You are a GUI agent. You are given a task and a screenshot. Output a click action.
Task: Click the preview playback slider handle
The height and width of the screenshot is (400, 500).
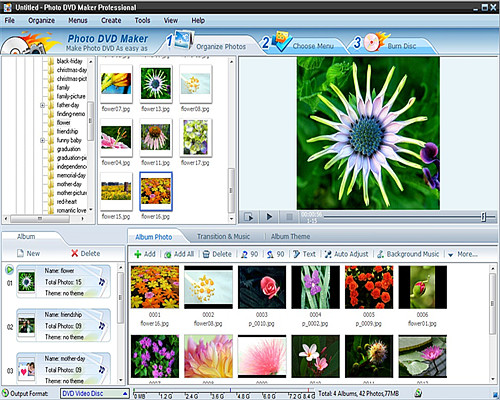483,217
